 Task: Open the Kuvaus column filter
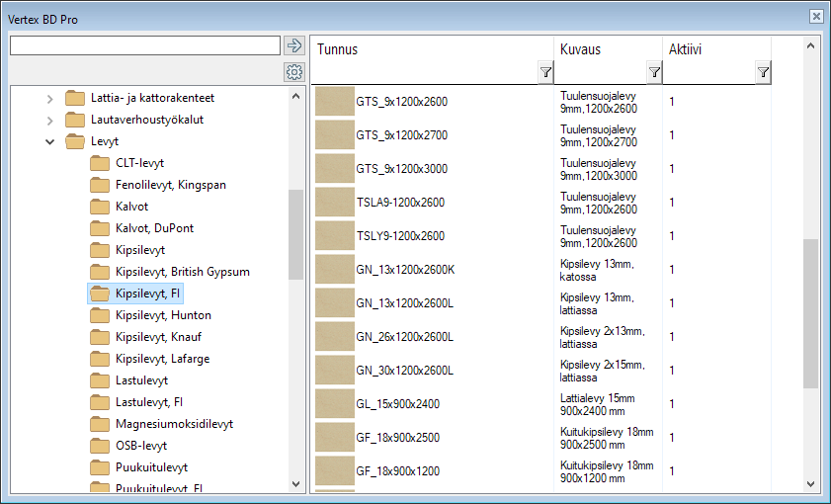pos(653,72)
